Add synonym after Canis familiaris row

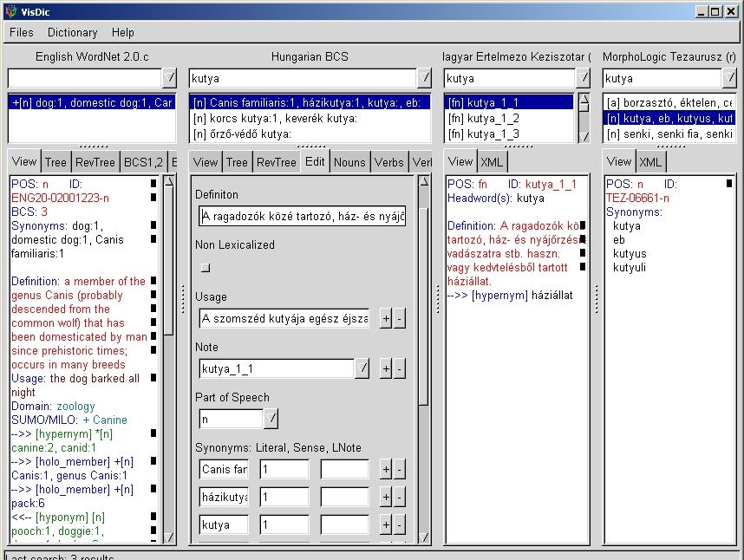pyautogui.click(x=386, y=470)
